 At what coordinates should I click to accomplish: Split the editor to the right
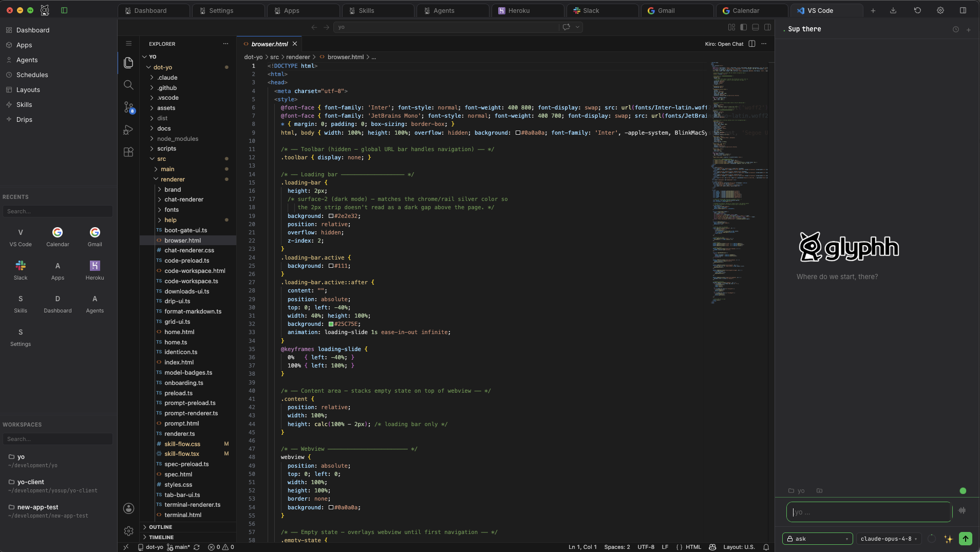[752, 44]
